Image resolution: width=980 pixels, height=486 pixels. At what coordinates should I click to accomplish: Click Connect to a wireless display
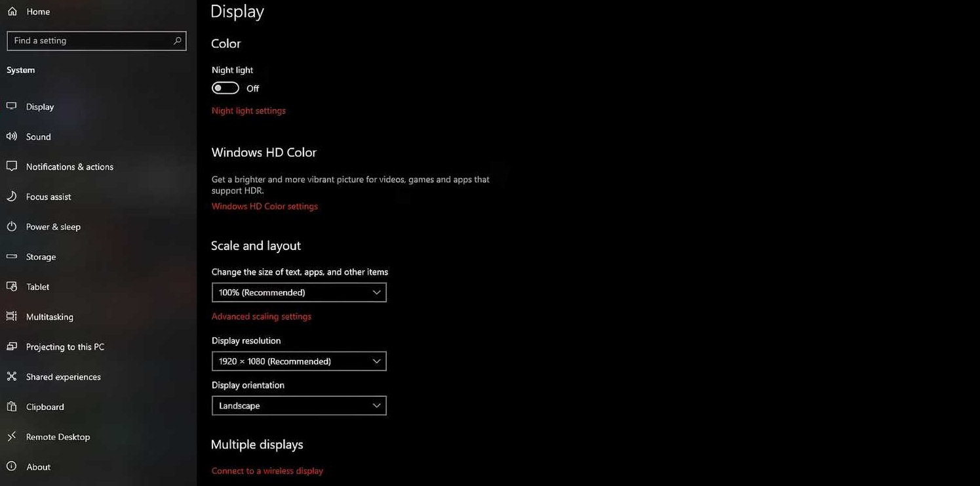[x=267, y=471]
